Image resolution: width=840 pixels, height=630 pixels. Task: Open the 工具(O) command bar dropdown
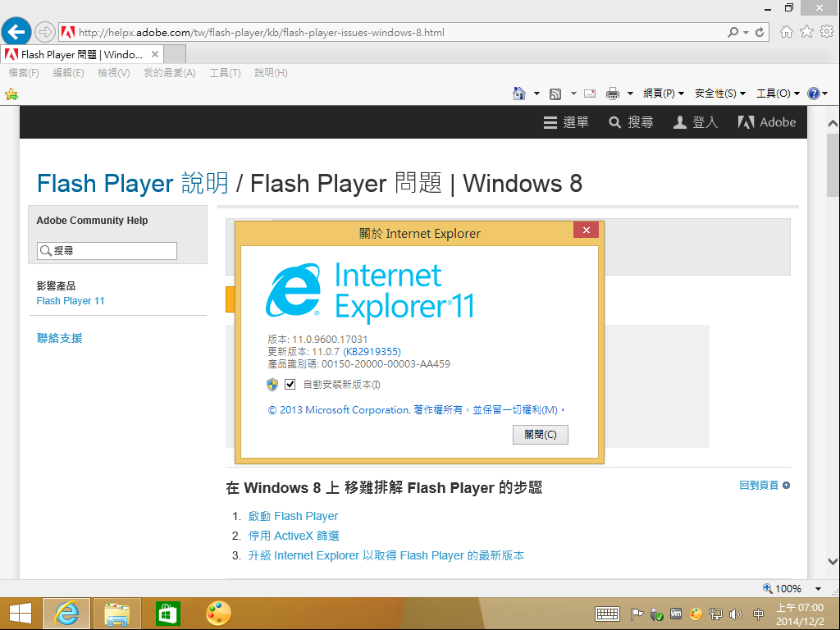778,94
